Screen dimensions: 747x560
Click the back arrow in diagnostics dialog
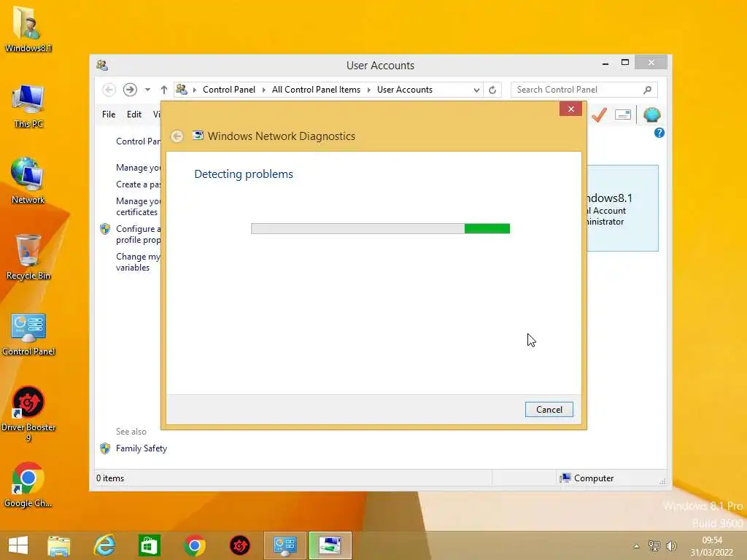[x=177, y=136]
